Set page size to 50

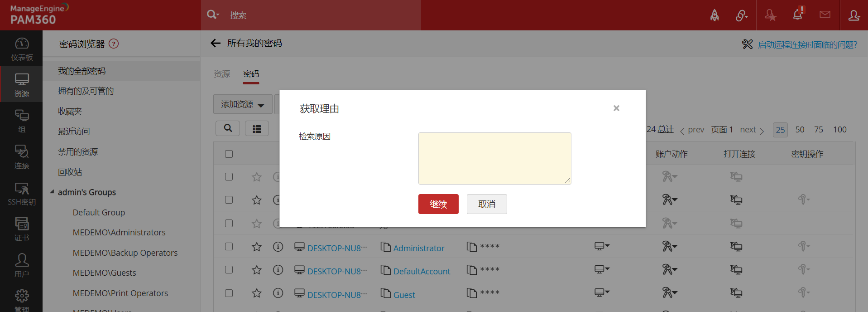pos(800,130)
